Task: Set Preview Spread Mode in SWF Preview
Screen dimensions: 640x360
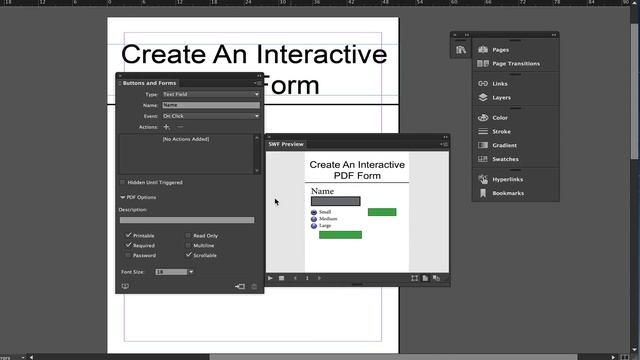Action: (x=425, y=278)
